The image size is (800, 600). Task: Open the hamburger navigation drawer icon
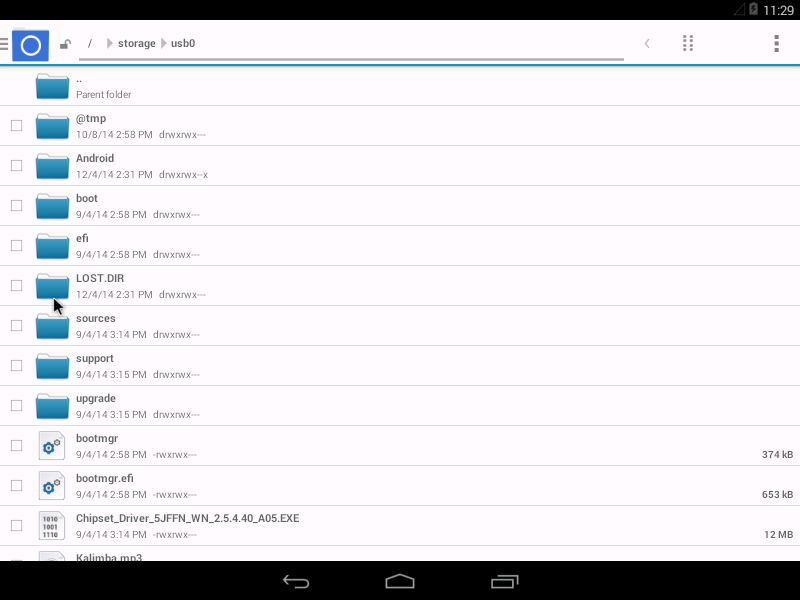(4, 44)
